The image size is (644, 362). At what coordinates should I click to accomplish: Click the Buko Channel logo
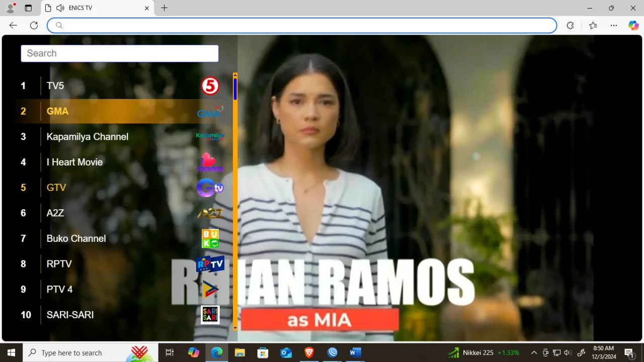(210, 239)
